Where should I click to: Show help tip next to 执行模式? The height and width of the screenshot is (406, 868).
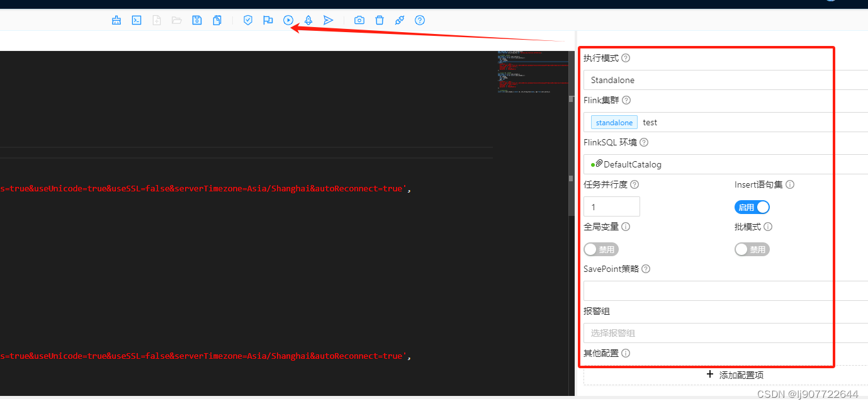[626, 58]
